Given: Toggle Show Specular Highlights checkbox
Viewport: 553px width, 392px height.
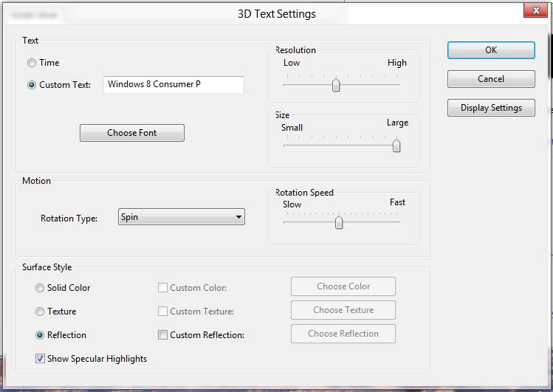Looking at the screenshot, I should [x=40, y=359].
